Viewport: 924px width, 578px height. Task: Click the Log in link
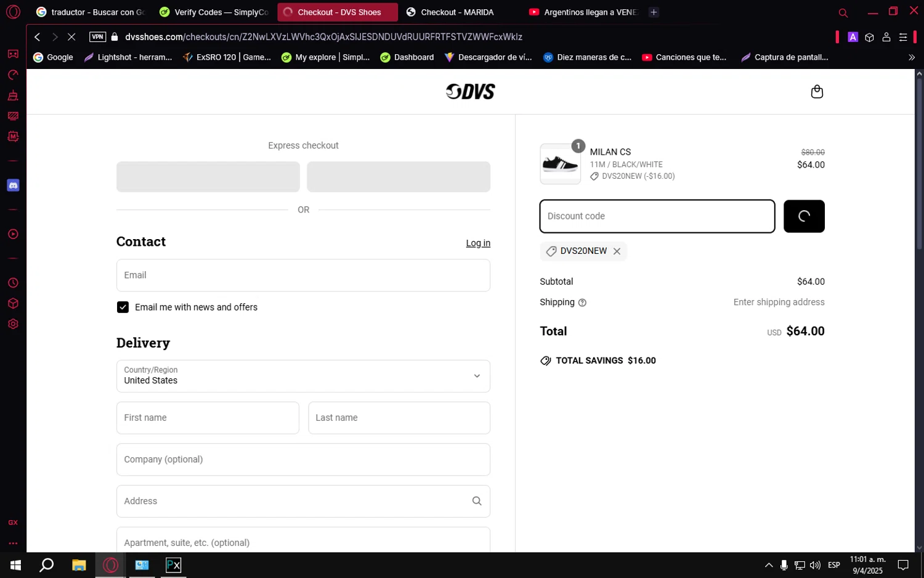478,243
